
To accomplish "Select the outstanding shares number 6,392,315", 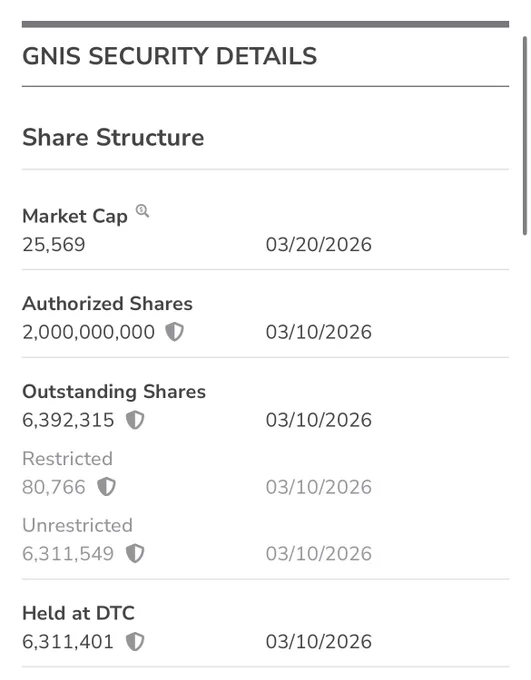I will 68,420.
